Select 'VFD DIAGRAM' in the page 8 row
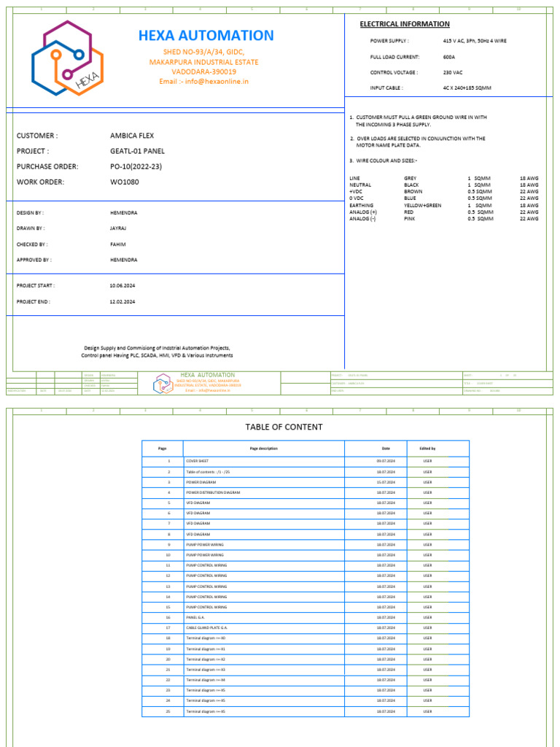The height and width of the screenshot is (747, 560). pyautogui.click(x=198, y=535)
